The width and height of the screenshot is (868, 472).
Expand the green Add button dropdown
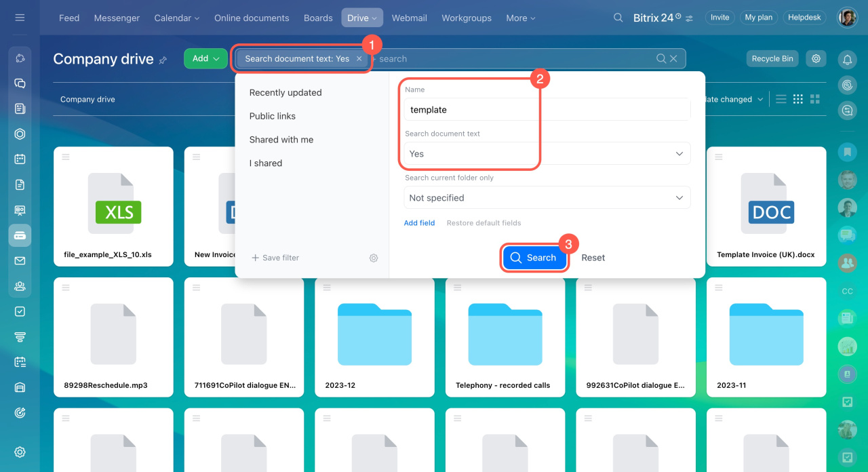[x=205, y=59]
